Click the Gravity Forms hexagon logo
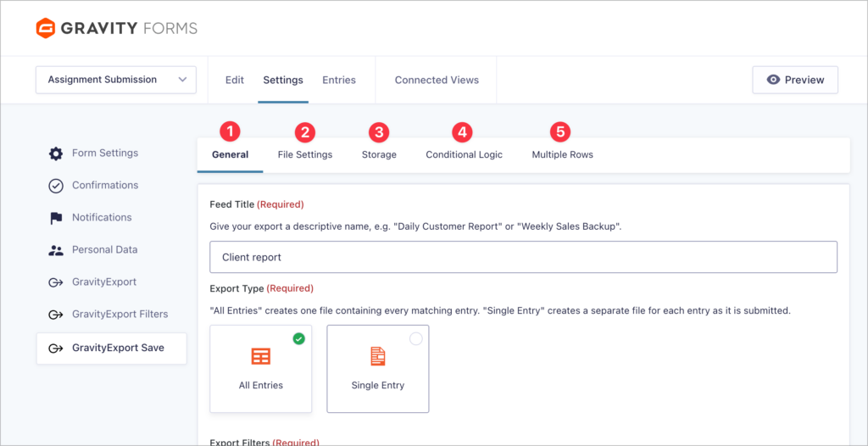The image size is (868, 446). pyautogui.click(x=46, y=28)
